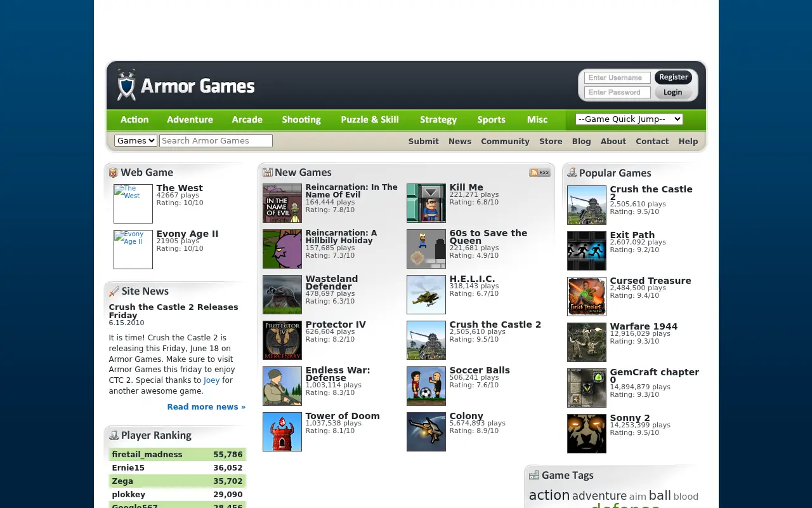Click The West game title link
Screen dimensions: 812x508
pyautogui.click(x=180, y=188)
